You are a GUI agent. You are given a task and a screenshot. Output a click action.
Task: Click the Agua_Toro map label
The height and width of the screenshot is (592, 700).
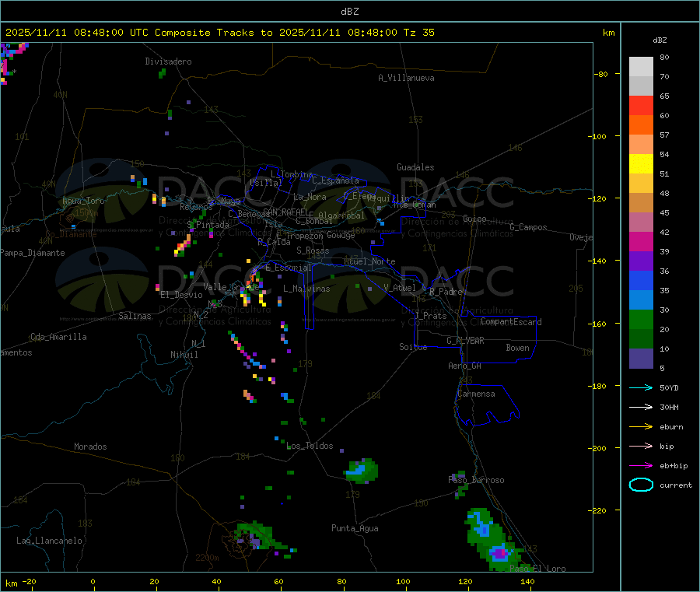pos(83,201)
